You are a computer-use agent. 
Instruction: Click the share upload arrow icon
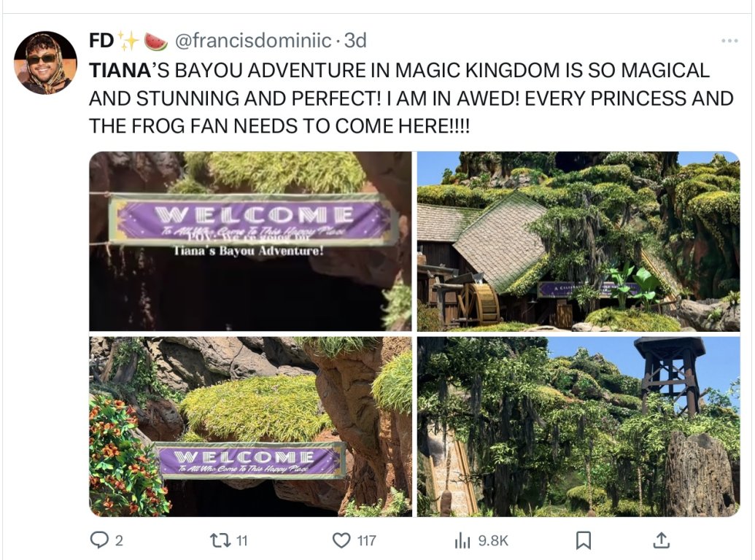(x=662, y=540)
